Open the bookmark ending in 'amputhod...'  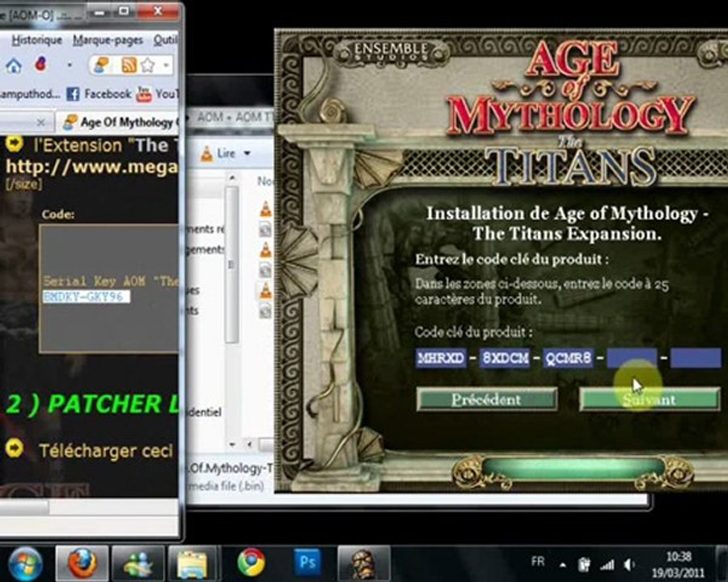click(x=30, y=94)
